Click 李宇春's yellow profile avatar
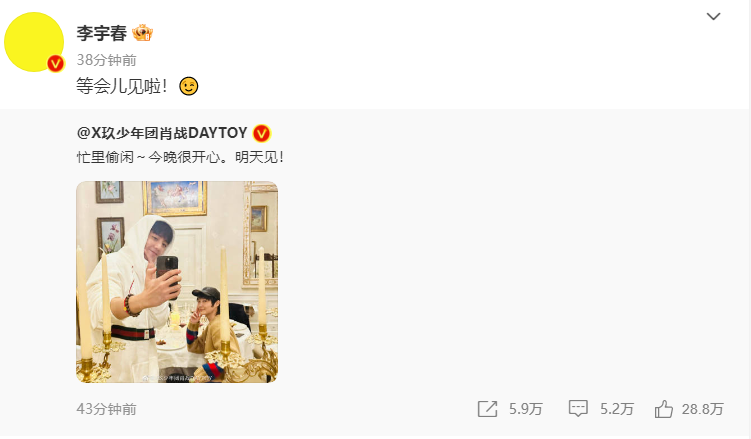 [34, 41]
